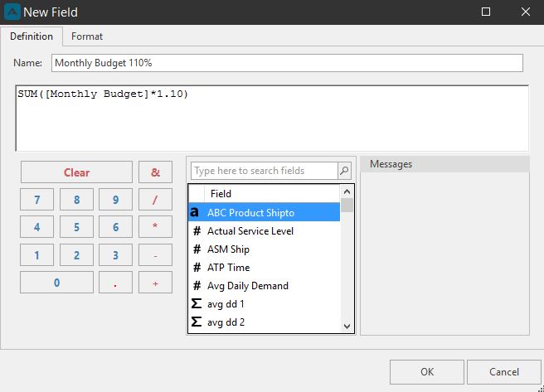Screen dimensions: 544x392
Task: Click the plus operator button
Action: point(155,283)
